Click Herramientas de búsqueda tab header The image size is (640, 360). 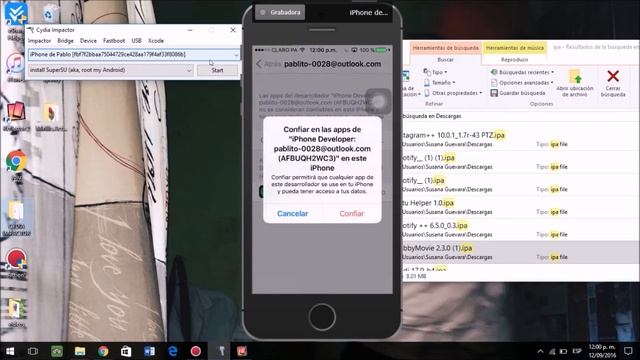tap(445, 48)
